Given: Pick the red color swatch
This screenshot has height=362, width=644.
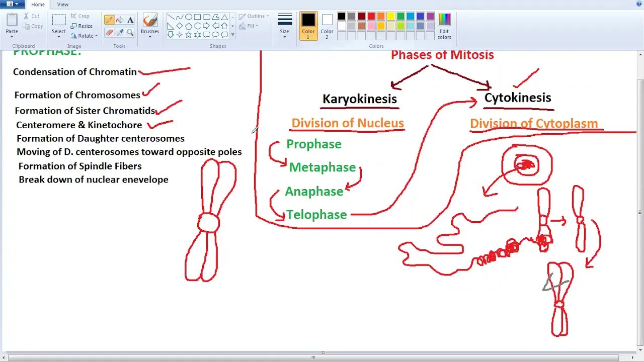Looking at the screenshot, I should click(371, 16).
